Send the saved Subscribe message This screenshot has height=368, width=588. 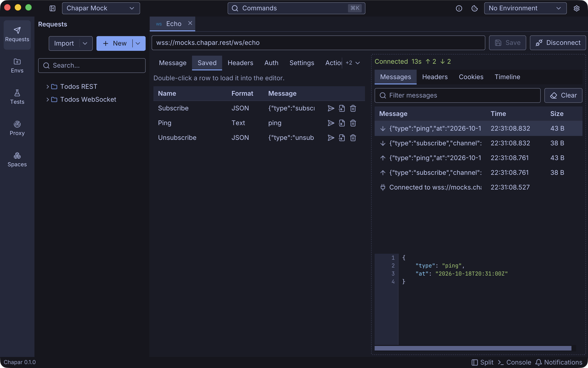(331, 108)
